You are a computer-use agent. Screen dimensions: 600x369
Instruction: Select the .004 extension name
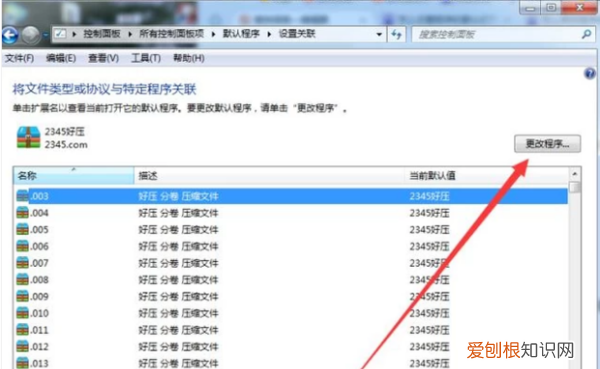39,213
